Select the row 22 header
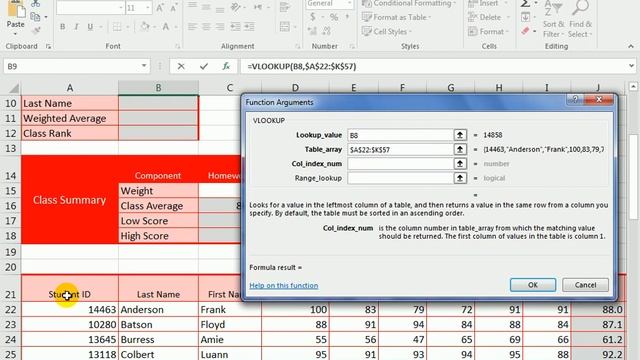640x360 pixels. point(11,309)
